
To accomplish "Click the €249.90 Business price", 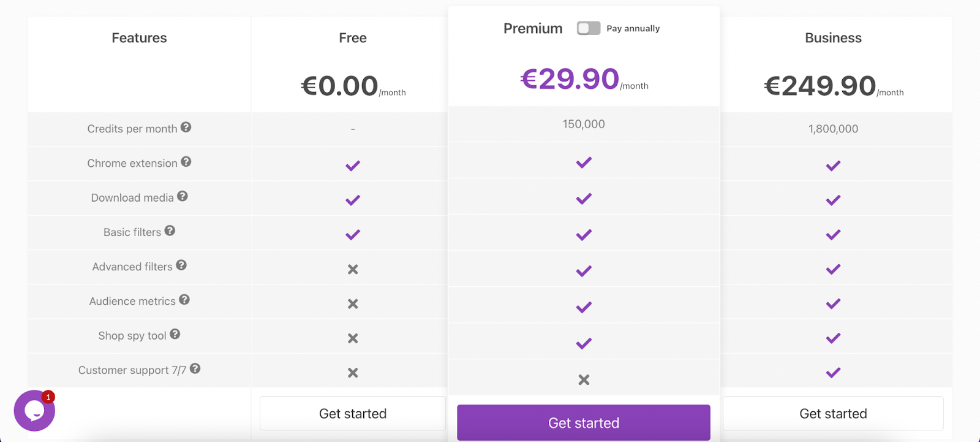I will coord(820,86).
